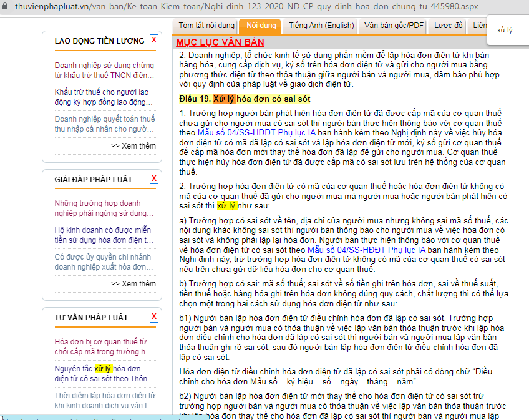Viewport: 529px width, 420px height.
Task: Switch to the Lược đồ tab
Action: click(x=449, y=26)
